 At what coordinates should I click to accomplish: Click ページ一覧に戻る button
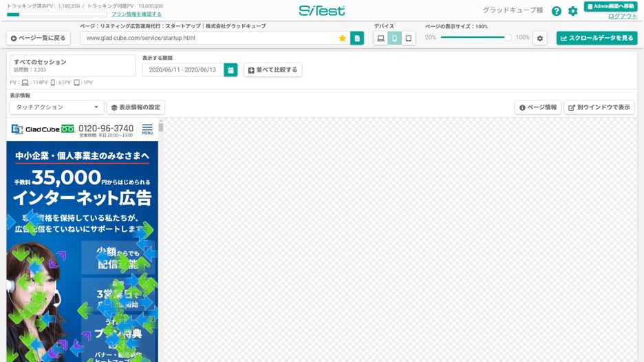(x=39, y=39)
